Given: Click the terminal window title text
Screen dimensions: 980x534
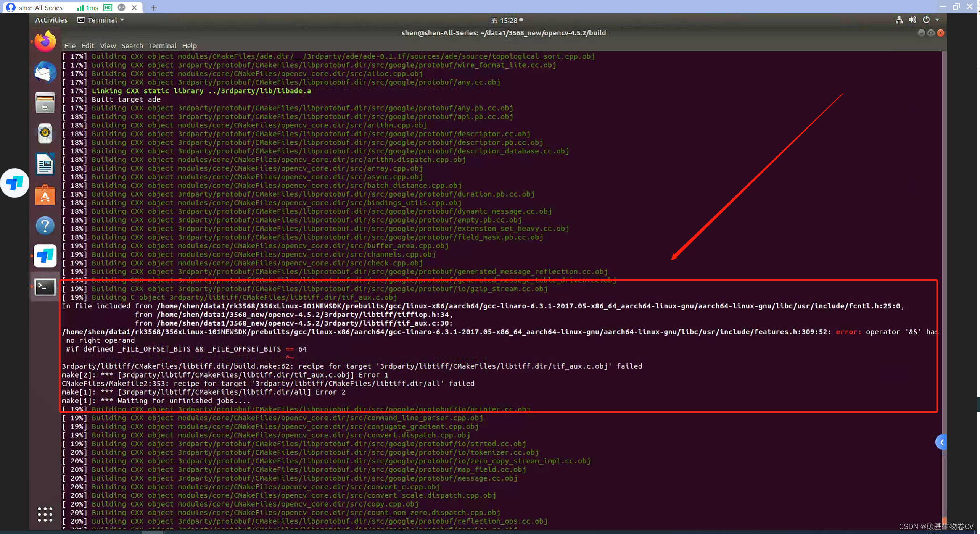Looking at the screenshot, I should [x=504, y=33].
